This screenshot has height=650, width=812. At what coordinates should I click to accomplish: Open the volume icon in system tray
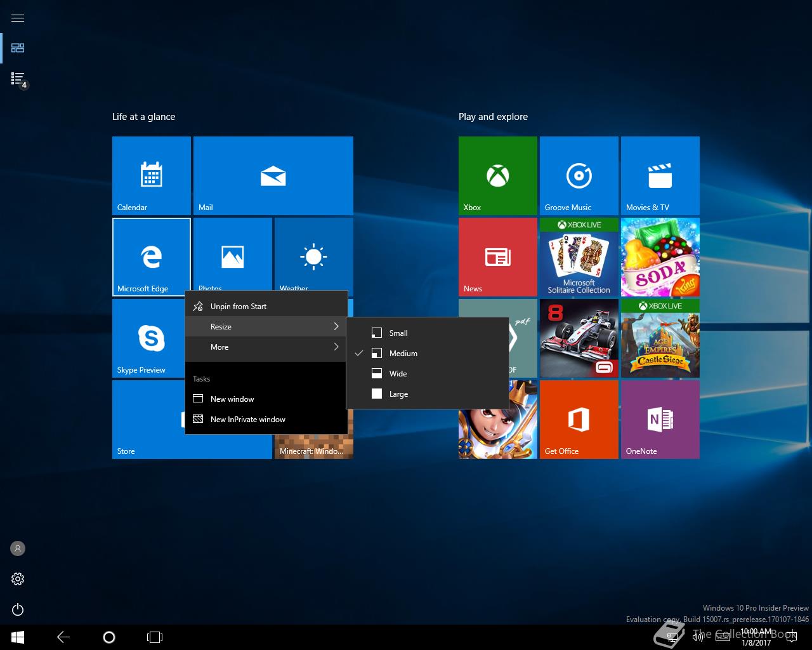(698, 637)
